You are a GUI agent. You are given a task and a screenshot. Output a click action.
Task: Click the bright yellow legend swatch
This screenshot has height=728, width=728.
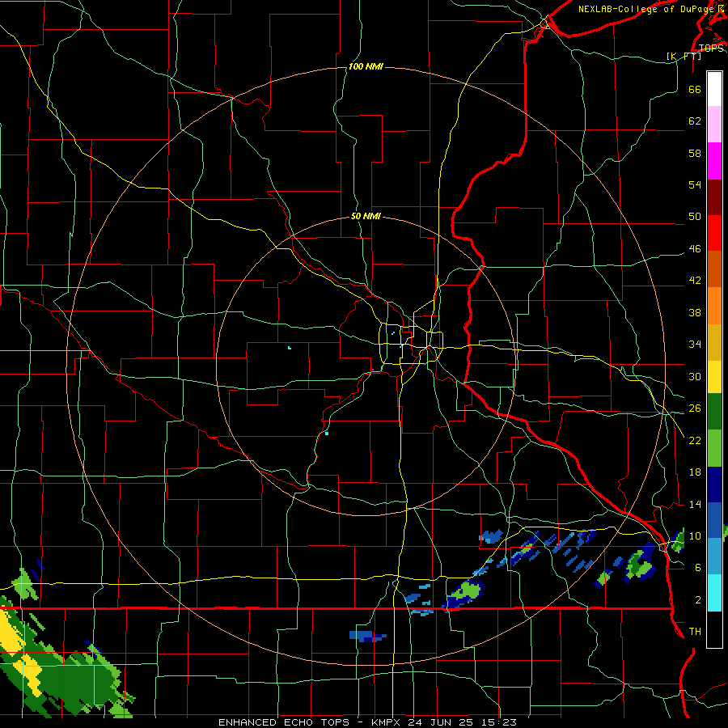click(x=714, y=377)
